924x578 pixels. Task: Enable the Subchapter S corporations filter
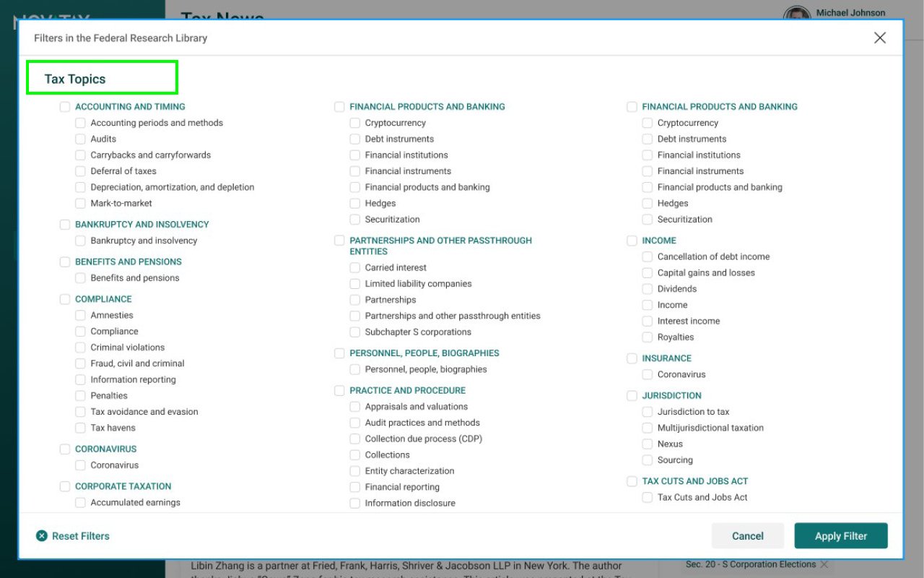click(x=354, y=332)
